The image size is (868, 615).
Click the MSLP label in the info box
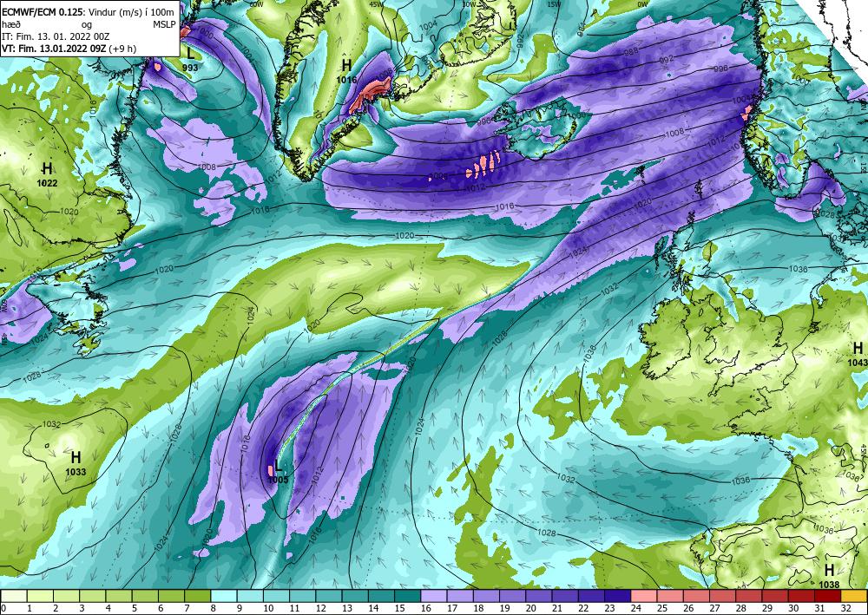point(164,24)
